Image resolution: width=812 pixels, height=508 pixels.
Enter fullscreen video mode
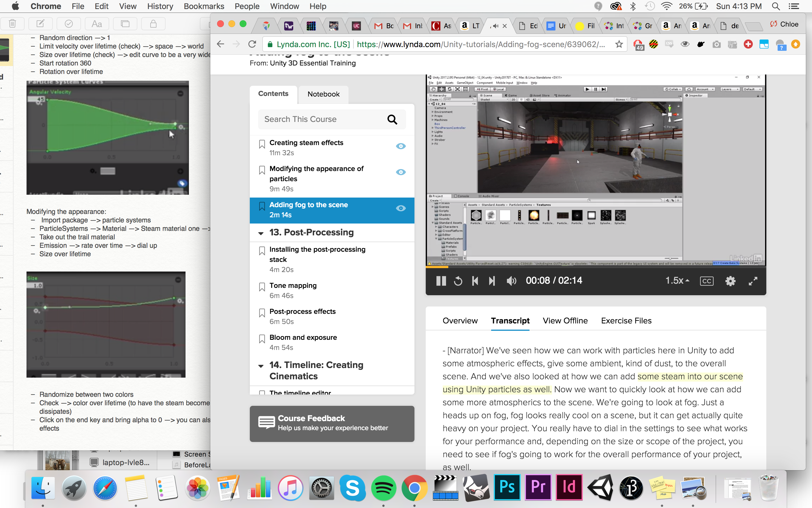tap(753, 281)
